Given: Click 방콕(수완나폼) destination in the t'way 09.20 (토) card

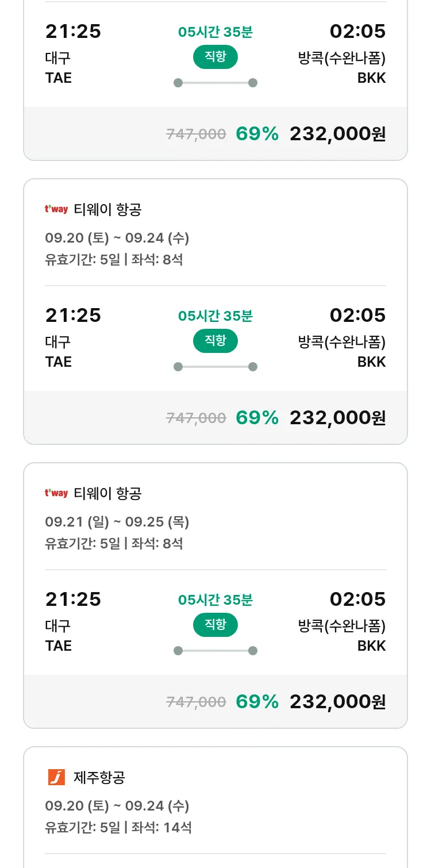Looking at the screenshot, I should pyautogui.click(x=341, y=342).
